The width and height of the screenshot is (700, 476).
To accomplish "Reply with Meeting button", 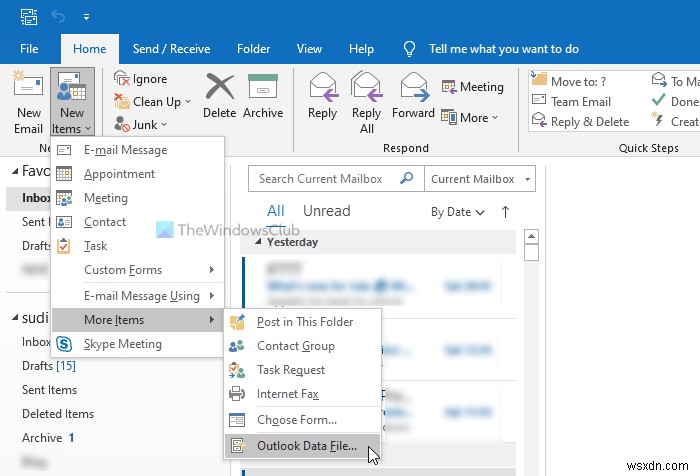I will (472, 87).
